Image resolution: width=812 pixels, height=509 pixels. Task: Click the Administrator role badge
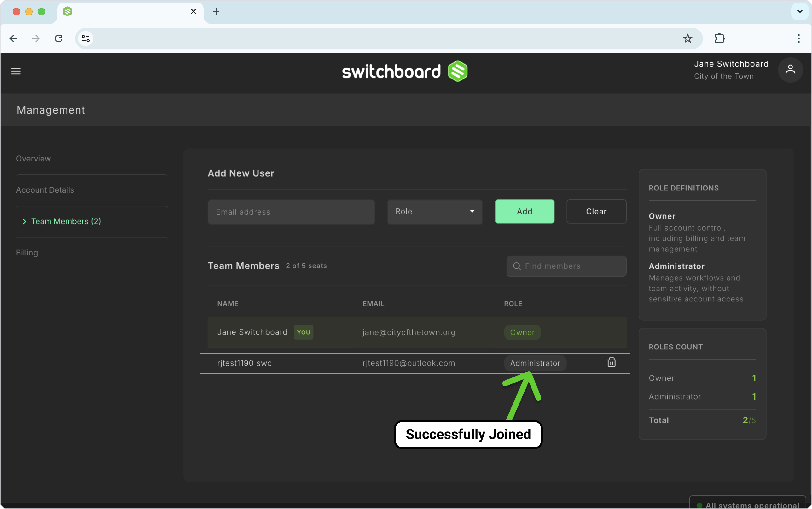coord(535,363)
